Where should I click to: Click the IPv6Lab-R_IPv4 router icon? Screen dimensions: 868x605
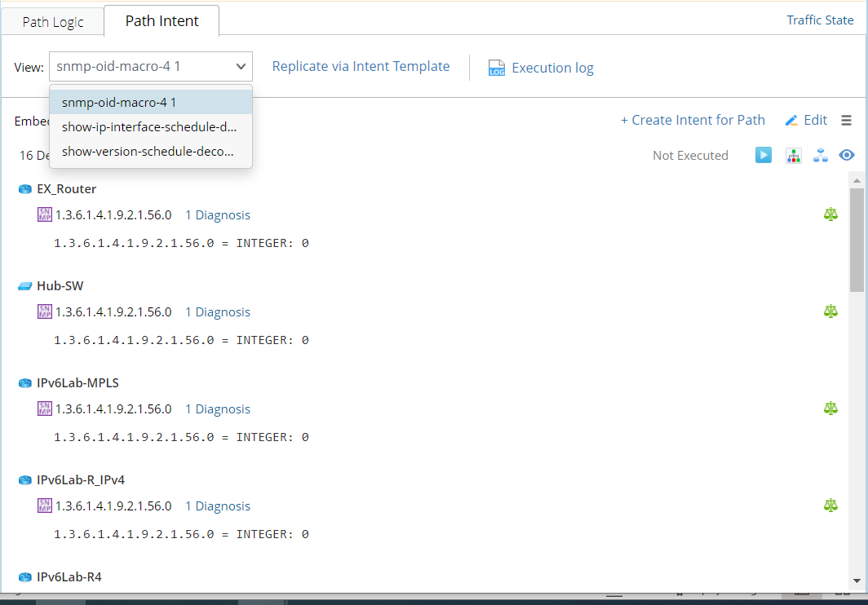[25, 480]
